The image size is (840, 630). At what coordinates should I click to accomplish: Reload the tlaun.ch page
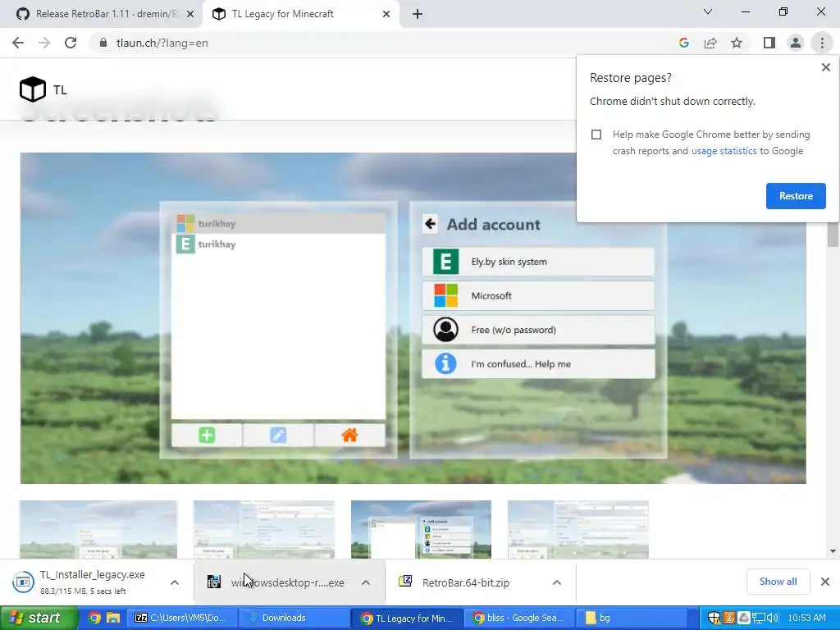[71, 43]
